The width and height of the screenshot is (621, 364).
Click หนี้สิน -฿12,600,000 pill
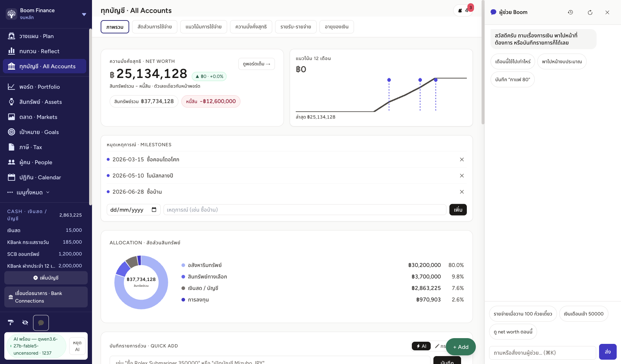click(211, 101)
